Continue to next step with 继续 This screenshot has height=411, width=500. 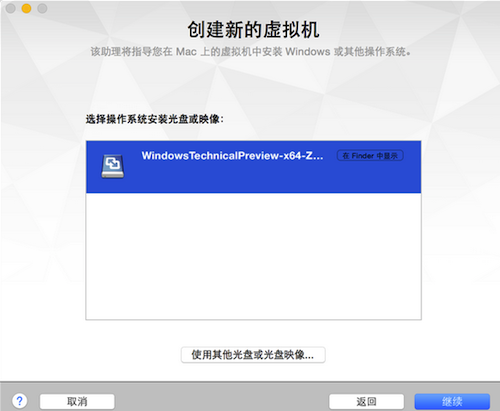[452, 401]
